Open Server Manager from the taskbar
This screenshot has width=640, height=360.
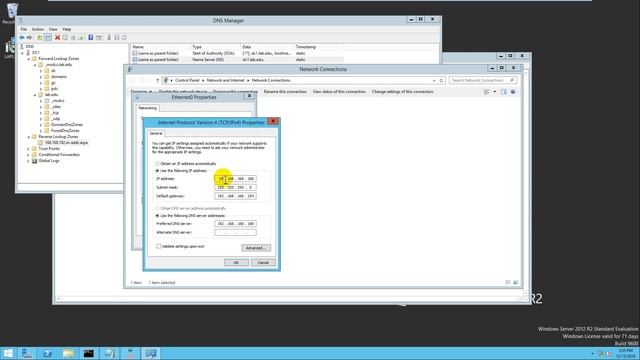coord(27,353)
